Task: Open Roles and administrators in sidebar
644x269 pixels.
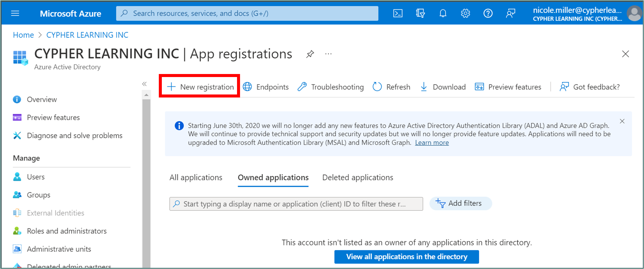Action: tap(66, 231)
